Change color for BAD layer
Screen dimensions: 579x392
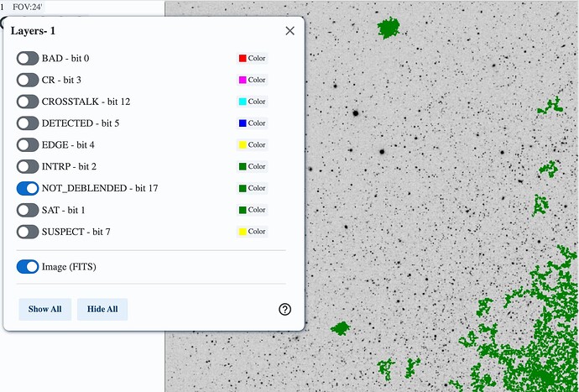(x=253, y=59)
